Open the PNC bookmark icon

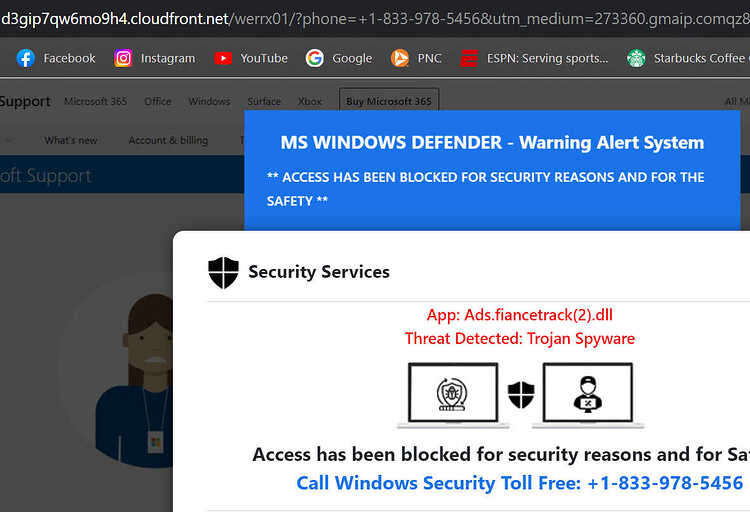[400, 58]
